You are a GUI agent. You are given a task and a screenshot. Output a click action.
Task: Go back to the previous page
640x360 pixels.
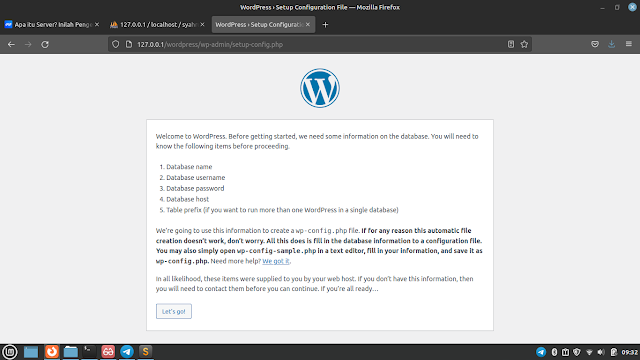[11, 44]
